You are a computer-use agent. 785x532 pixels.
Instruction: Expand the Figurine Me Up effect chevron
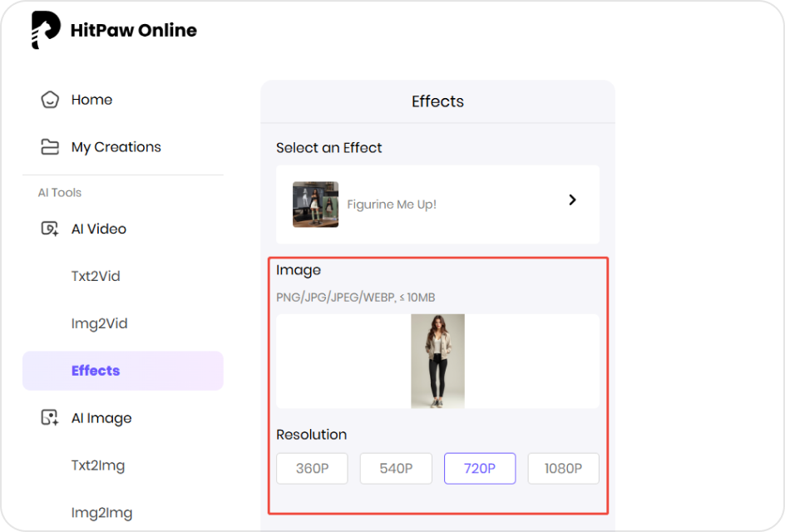pos(571,199)
